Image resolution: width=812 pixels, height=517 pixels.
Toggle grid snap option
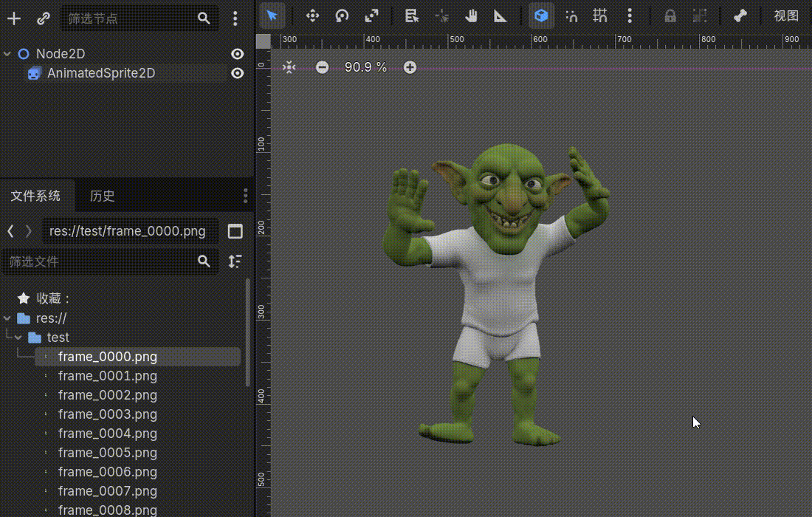pyautogui.click(x=600, y=16)
